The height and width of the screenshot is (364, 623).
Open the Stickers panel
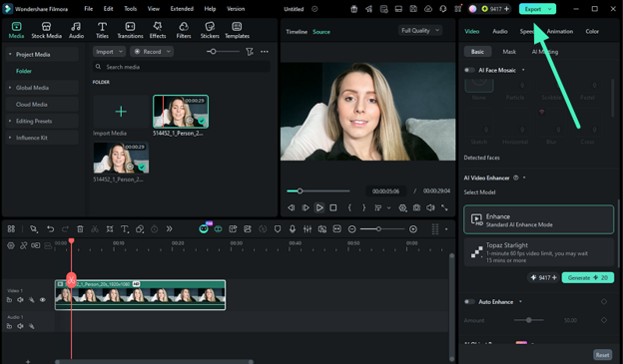click(210, 30)
